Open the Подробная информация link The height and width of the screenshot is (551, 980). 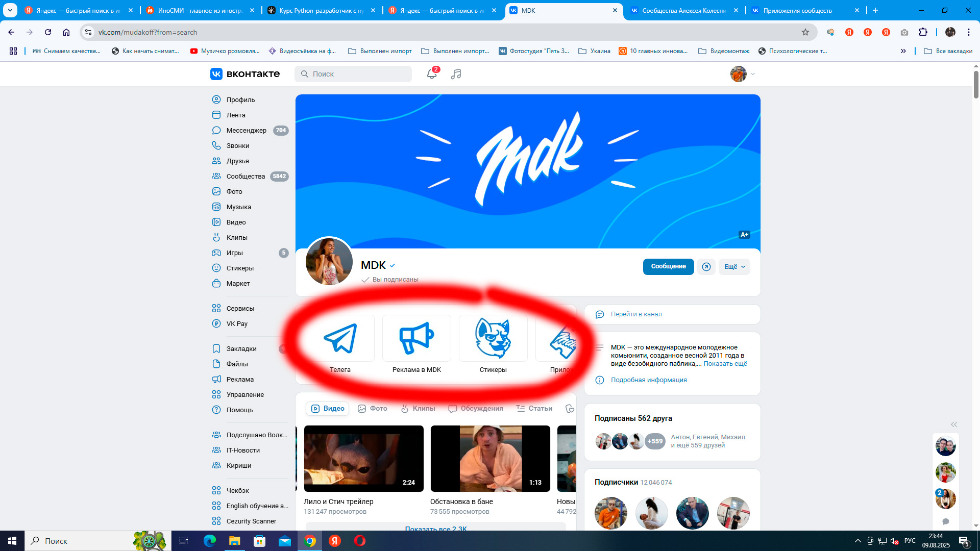pos(649,380)
